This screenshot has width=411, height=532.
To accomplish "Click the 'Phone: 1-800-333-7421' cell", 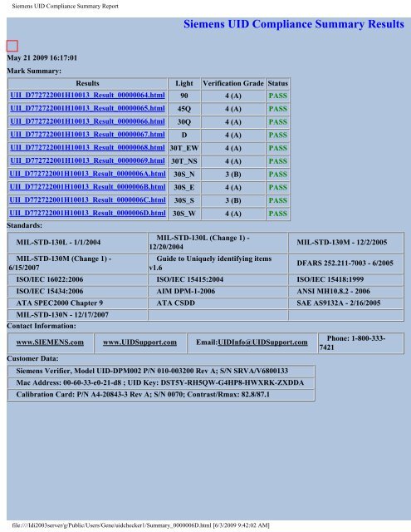I will (361, 342).
